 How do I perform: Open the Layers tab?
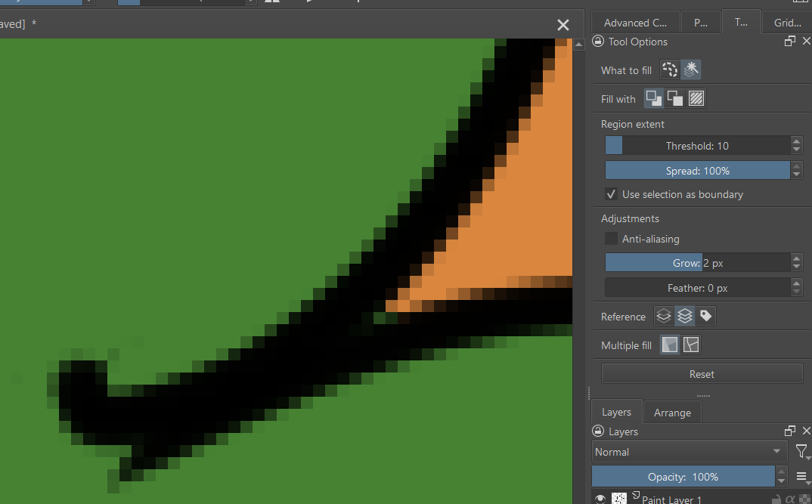pos(616,412)
